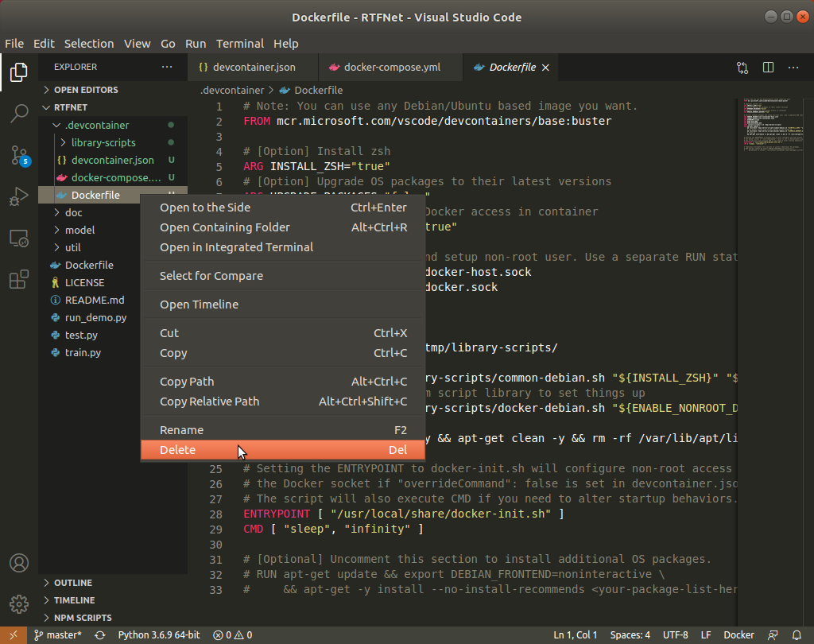Expand the library-scripts folder
Viewport: 814px width, 644px height.
pos(113,142)
